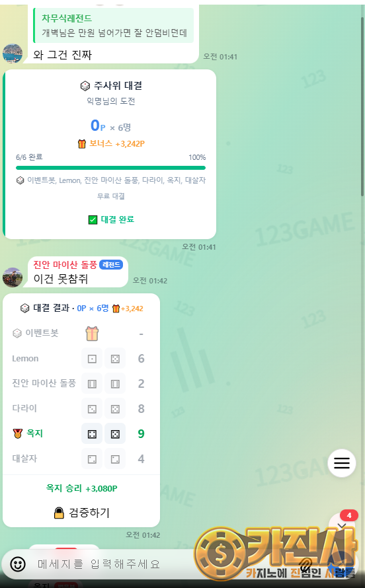Click the green 대결 완료 checkbox

tap(93, 220)
